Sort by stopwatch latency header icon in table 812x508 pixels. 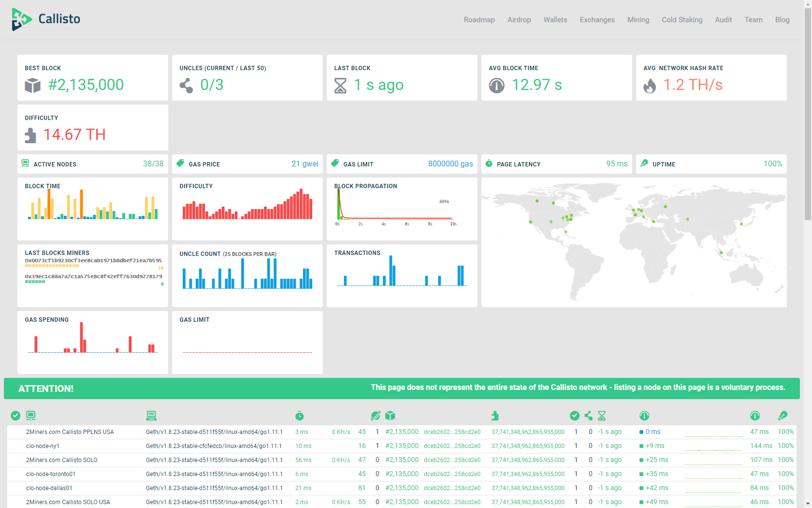pos(300,416)
